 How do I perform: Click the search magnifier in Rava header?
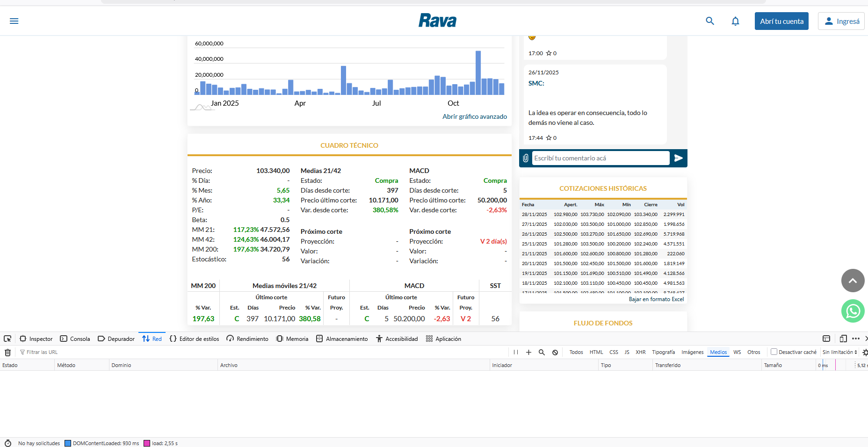pyautogui.click(x=710, y=21)
